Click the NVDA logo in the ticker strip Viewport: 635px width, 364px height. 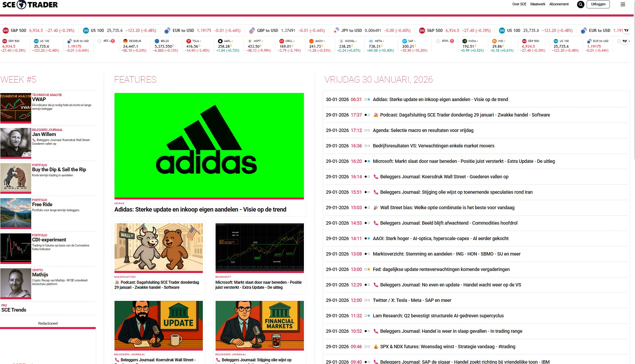(x=465, y=41)
